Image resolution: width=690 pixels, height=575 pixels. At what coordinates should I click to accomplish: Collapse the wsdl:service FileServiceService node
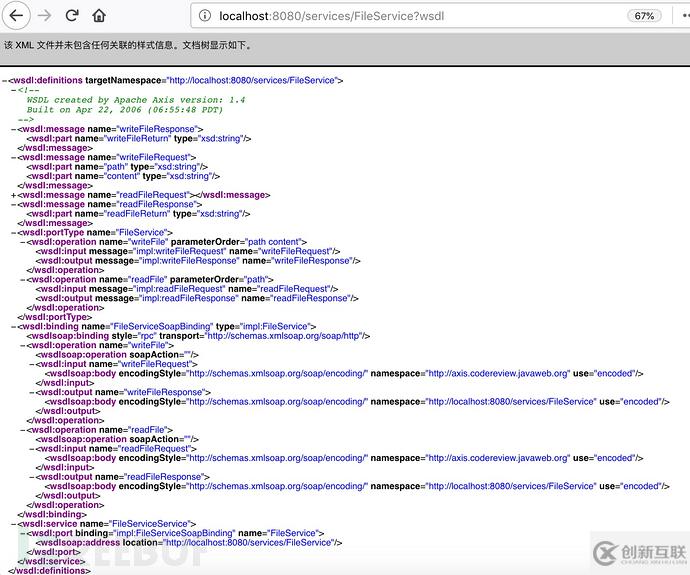13,523
